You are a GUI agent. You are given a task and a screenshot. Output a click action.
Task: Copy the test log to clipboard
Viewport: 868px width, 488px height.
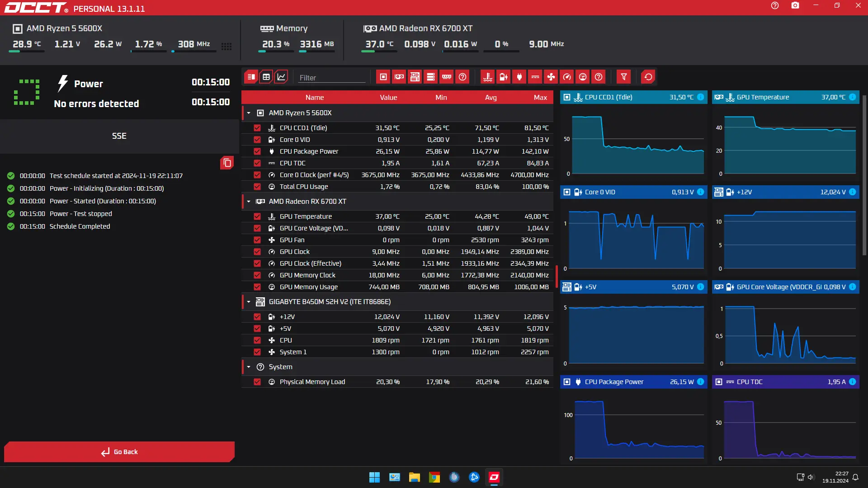pos(227,163)
